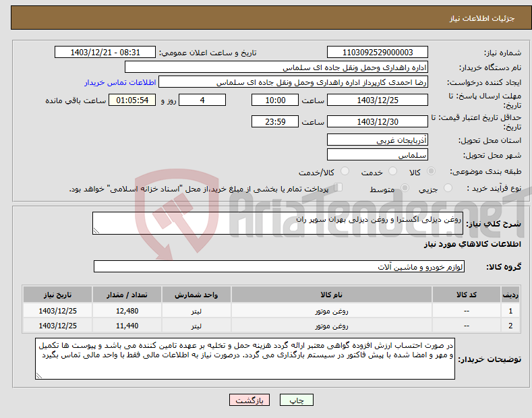
Task: Click روغن موتور in row 2
Action: (332, 326)
